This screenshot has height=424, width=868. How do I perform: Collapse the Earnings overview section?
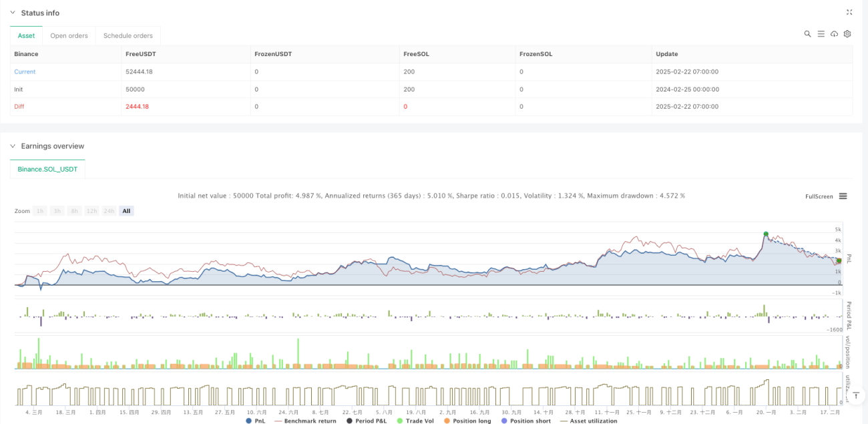click(13, 146)
